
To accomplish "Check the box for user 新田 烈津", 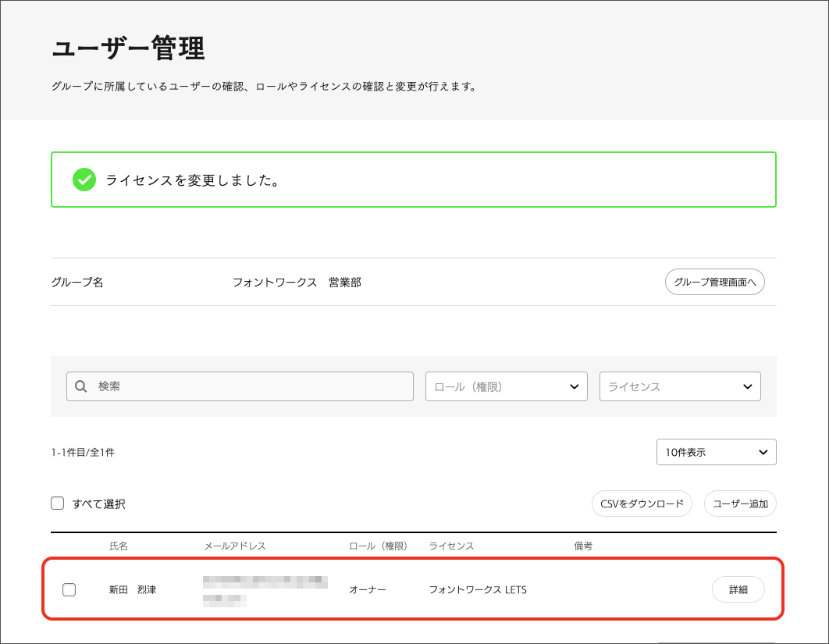I will tap(69, 589).
